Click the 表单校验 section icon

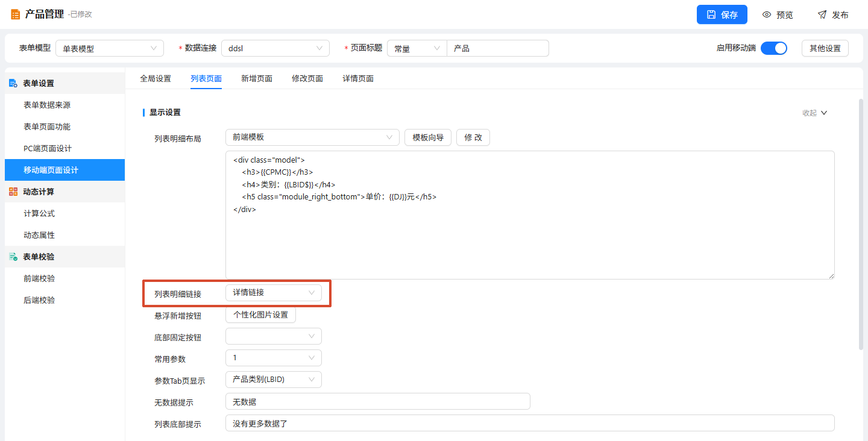pos(13,257)
